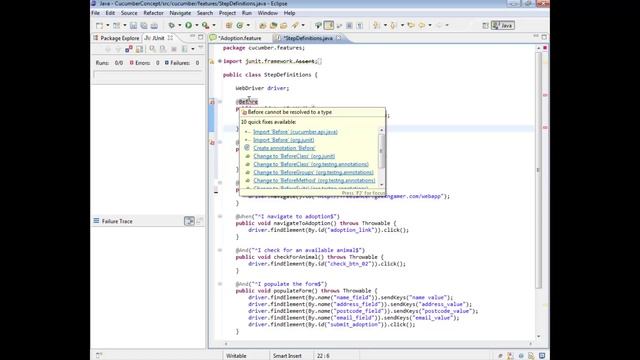Screen dimensions: 640x360
Task: Click the Print icon in the toolbar
Action: pyautogui.click(x=154, y=25)
